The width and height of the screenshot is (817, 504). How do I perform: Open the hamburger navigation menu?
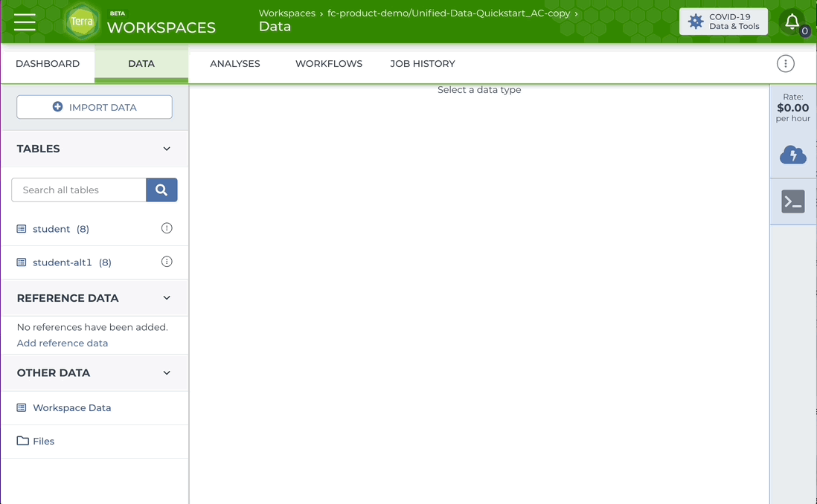(25, 22)
